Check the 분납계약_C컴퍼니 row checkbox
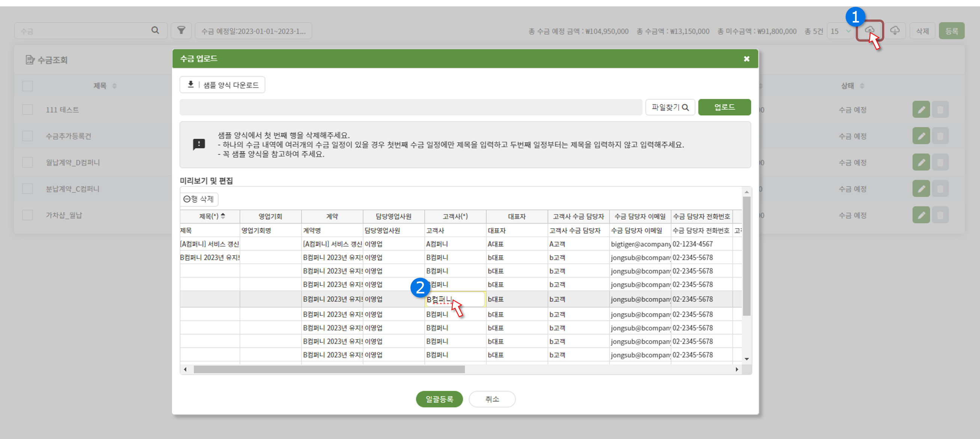Screen dimensions: 980x439 [27, 188]
